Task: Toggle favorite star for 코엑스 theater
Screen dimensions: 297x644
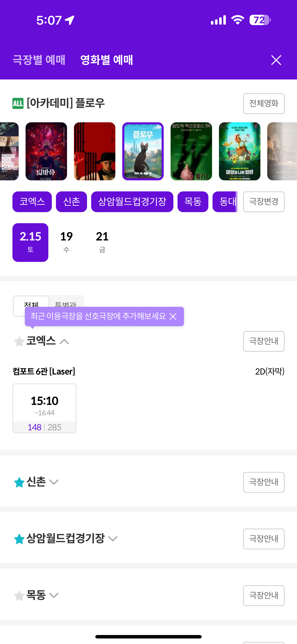Action: coord(19,342)
